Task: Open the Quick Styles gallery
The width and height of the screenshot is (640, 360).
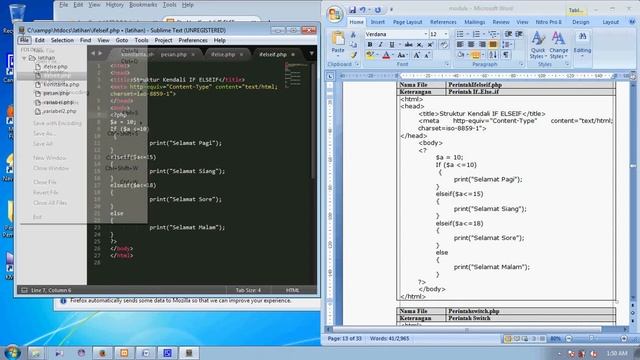Action: [538, 45]
